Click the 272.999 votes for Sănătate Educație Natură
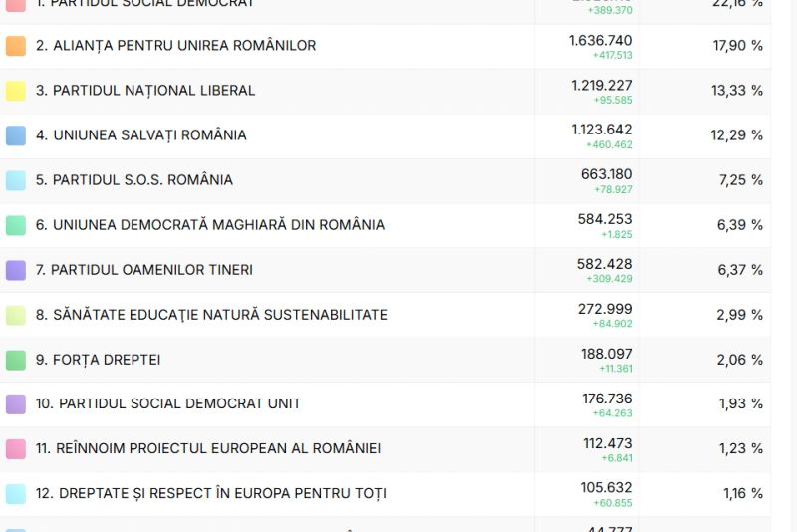This screenshot has width=797, height=532. pos(605,309)
